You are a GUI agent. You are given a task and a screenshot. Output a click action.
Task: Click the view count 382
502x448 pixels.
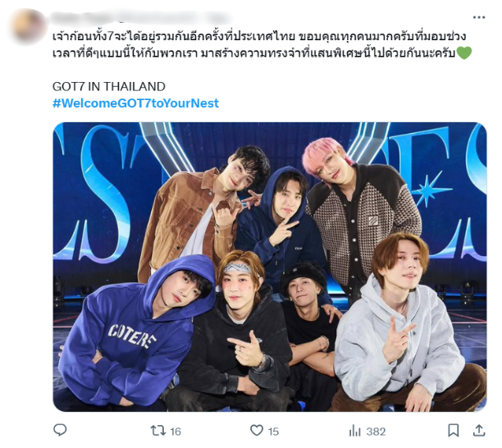[x=376, y=432]
